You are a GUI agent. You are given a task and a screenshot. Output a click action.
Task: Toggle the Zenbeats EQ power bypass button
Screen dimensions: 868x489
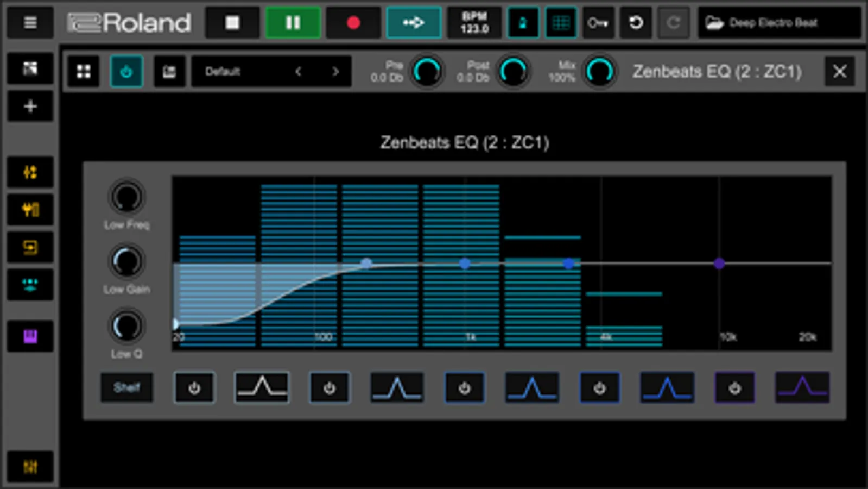pos(126,71)
